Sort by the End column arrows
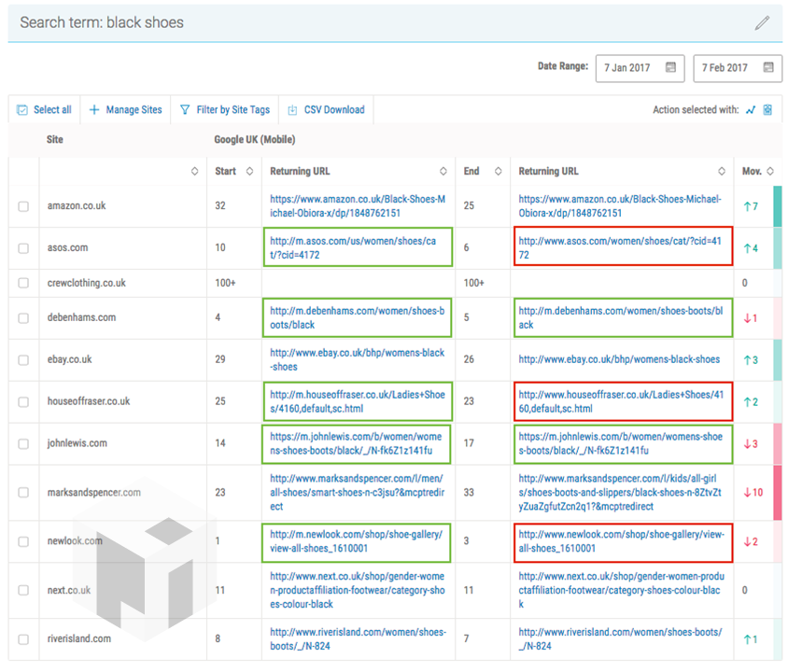The image size is (788, 672). pyautogui.click(x=497, y=172)
